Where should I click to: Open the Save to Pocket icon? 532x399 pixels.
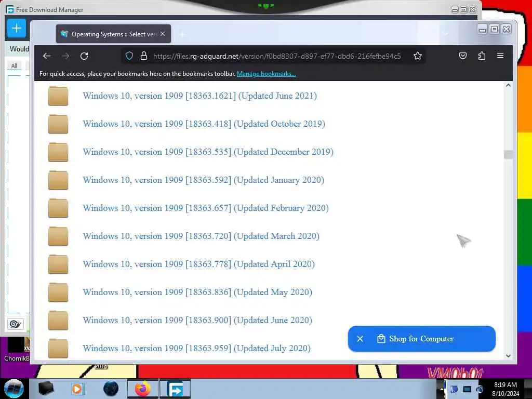(463, 56)
